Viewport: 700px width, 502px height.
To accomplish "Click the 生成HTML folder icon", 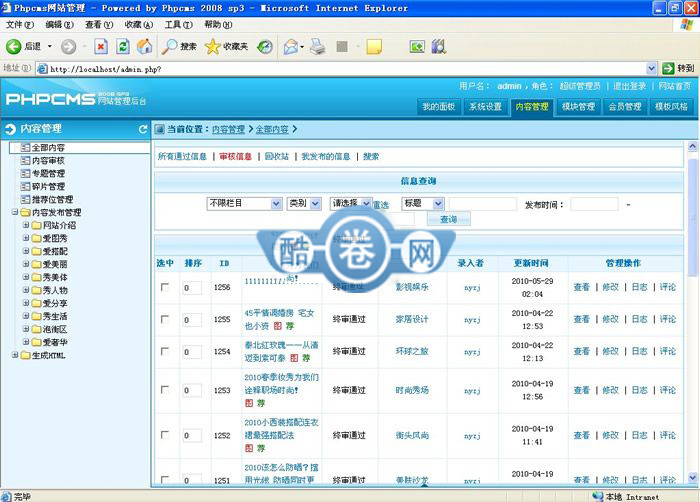I will pyautogui.click(x=25, y=356).
